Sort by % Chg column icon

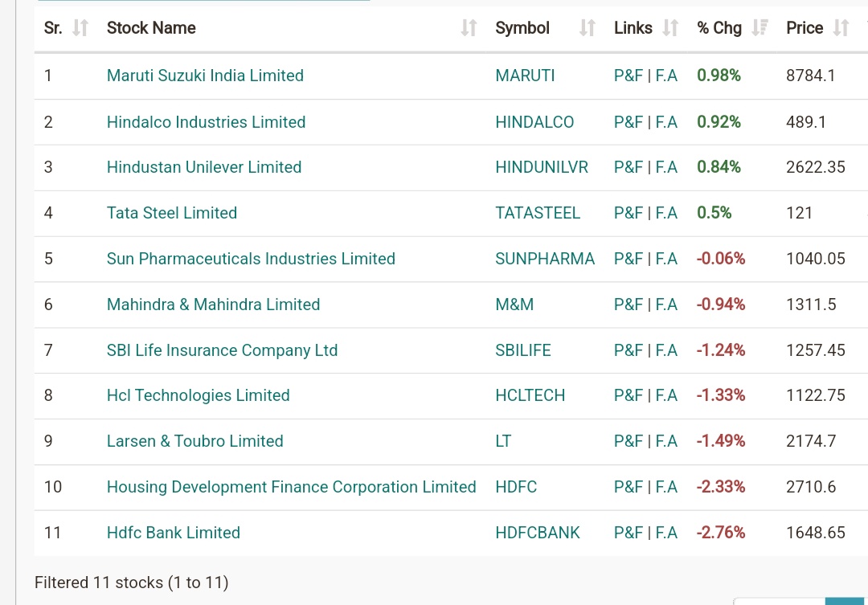pyautogui.click(x=760, y=27)
